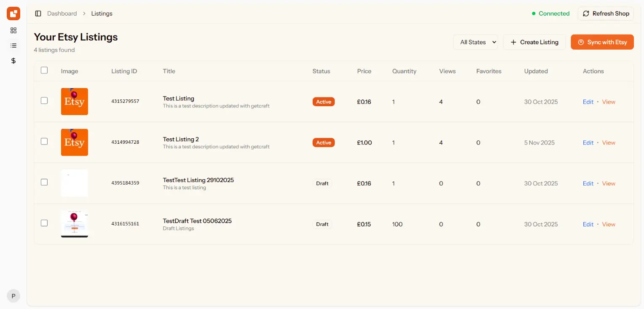Open the dashboard grid icon in sidebar

point(13,30)
